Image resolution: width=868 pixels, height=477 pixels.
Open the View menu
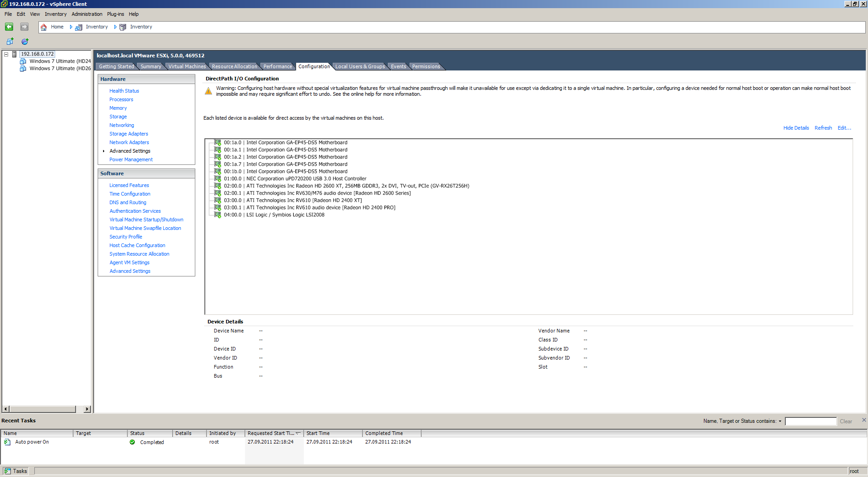pyautogui.click(x=35, y=14)
